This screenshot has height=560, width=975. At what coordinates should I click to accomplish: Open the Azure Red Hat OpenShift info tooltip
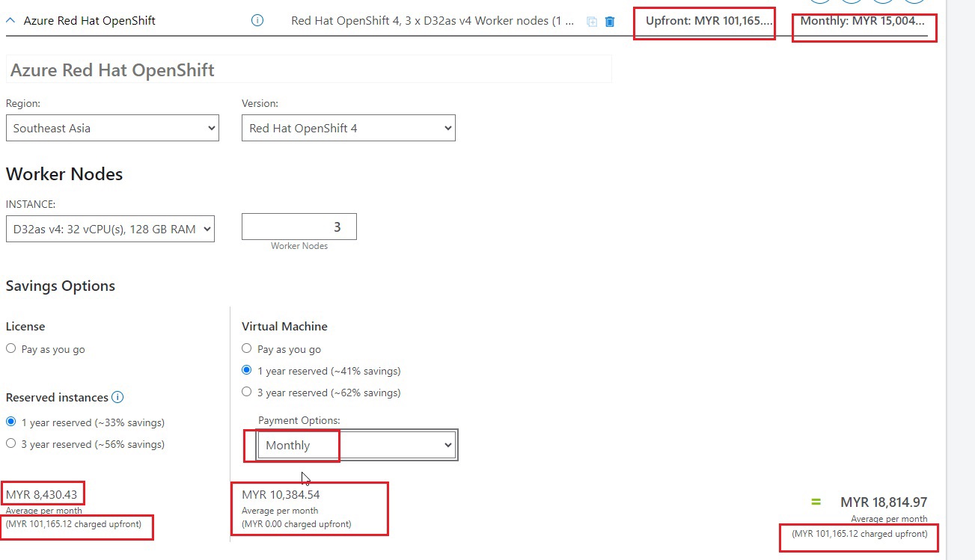pyautogui.click(x=257, y=20)
